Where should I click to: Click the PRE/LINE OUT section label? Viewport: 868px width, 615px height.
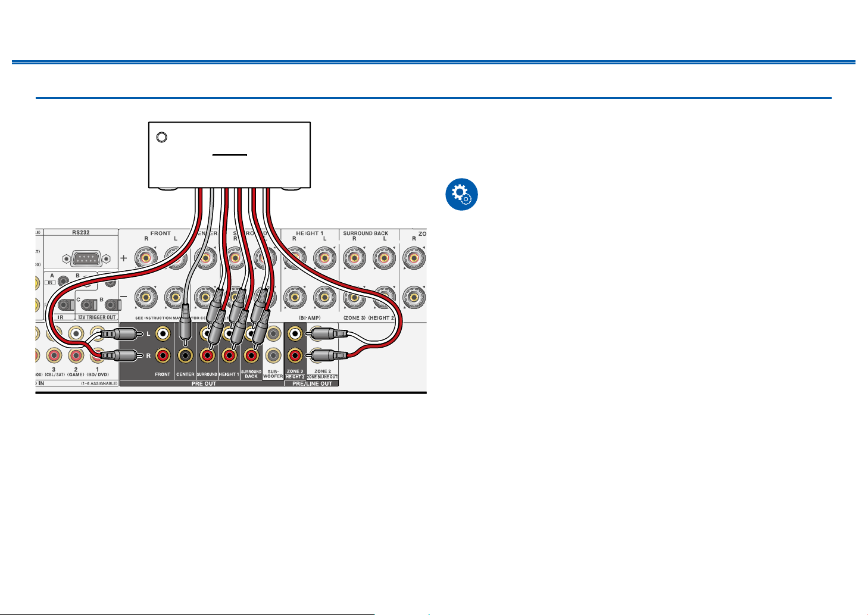pos(312,384)
